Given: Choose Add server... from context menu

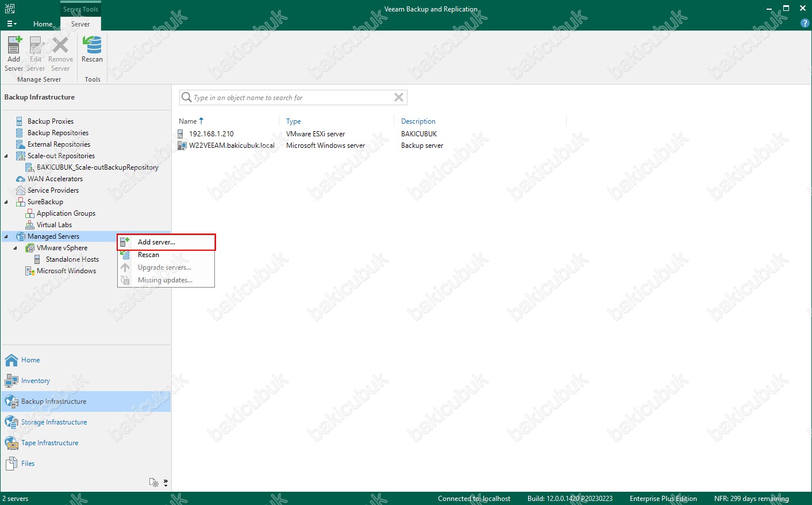Looking at the screenshot, I should (x=166, y=242).
